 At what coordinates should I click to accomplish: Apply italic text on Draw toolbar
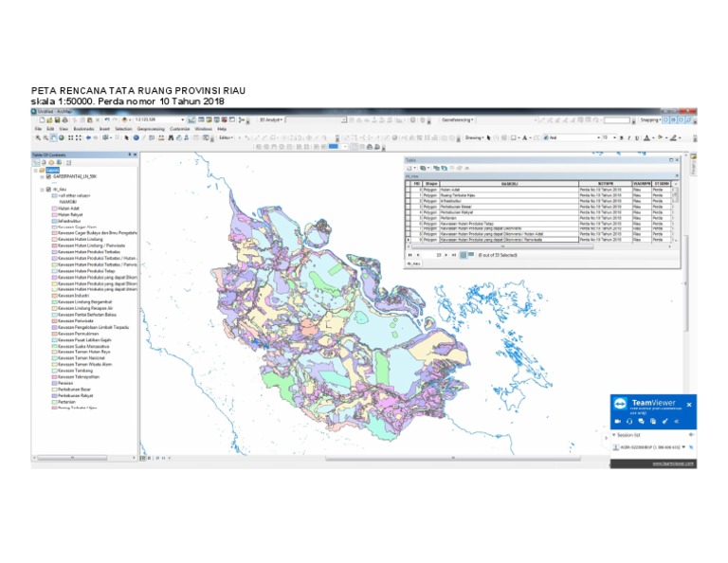[629, 137]
